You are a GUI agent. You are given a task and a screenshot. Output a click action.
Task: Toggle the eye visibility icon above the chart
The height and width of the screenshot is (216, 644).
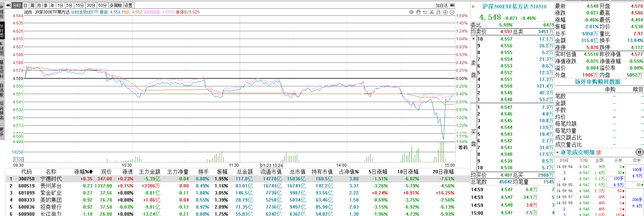point(411,12)
